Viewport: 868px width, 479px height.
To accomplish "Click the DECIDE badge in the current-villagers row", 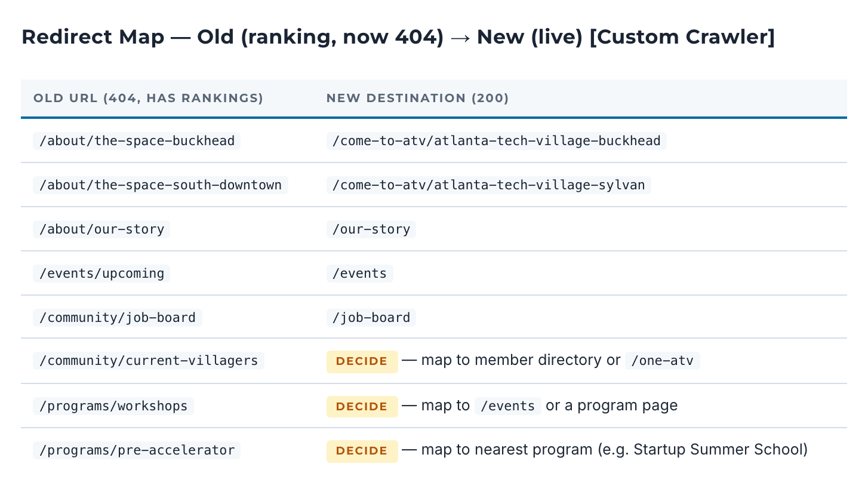I will tap(362, 361).
